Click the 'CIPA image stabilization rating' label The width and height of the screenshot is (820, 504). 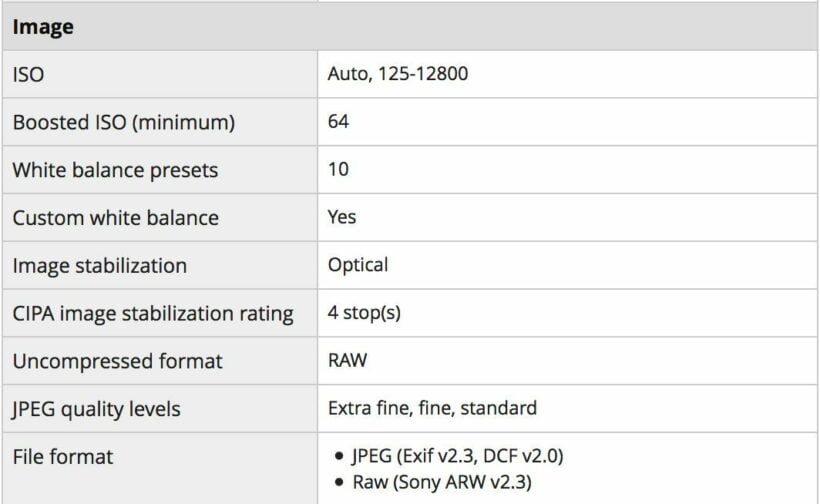pos(153,313)
